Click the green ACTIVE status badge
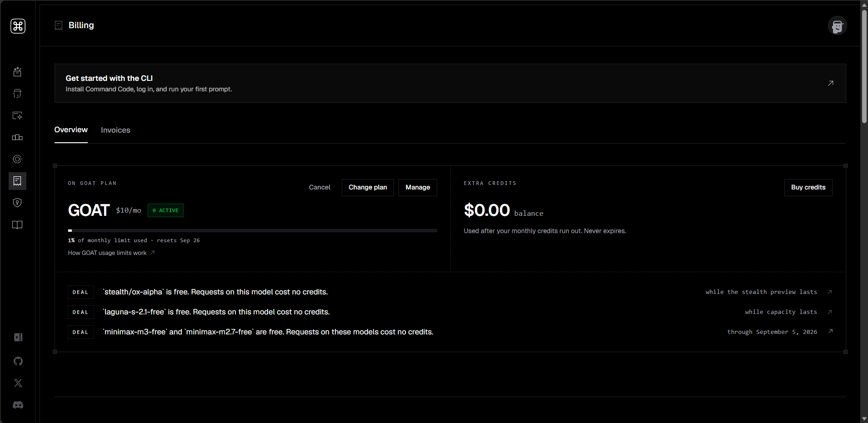Screen dimensions: 868x423 [165, 210]
